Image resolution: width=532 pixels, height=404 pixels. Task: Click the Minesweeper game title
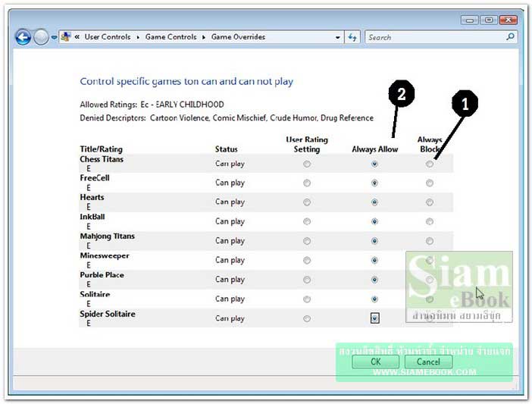(x=105, y=255)
